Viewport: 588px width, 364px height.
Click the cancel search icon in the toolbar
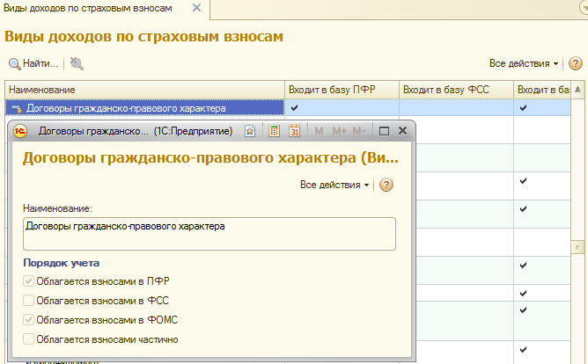point(77,63)
